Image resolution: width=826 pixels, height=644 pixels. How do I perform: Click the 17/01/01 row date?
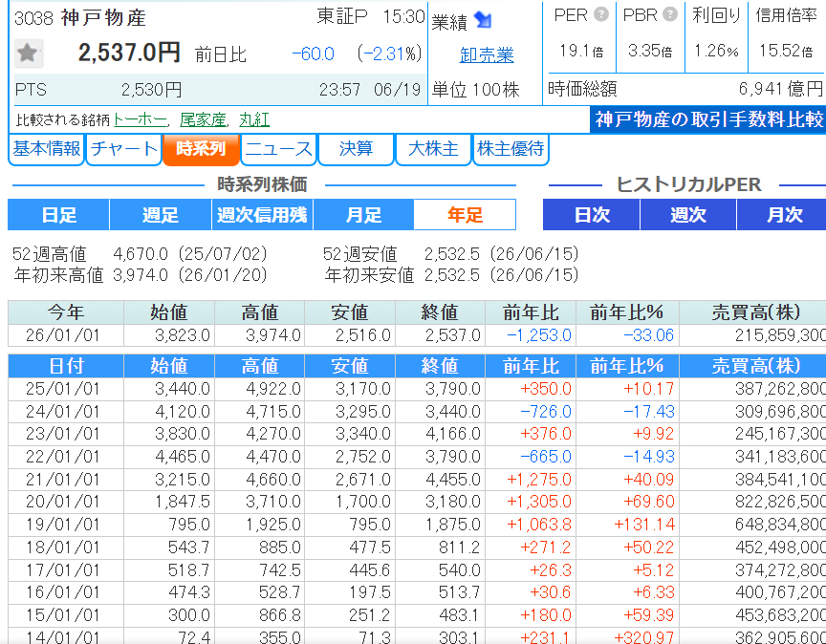click(x=63, y=569)
